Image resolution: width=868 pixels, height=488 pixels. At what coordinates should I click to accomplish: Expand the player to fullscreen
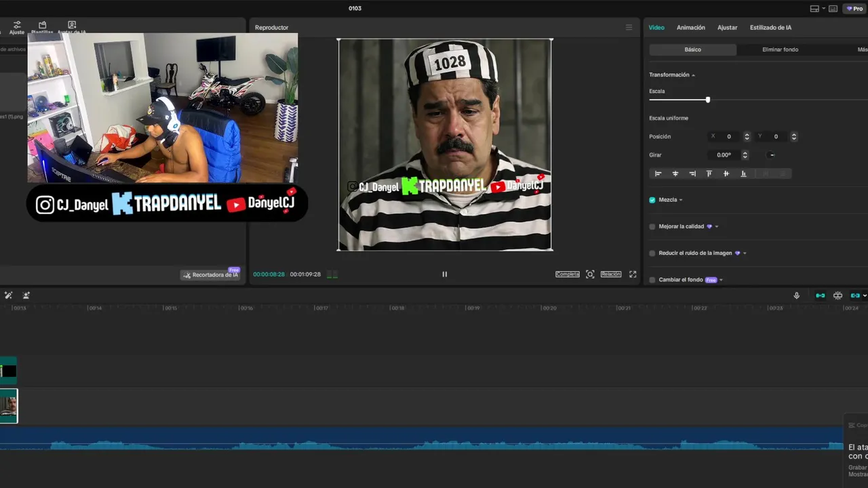633,274
